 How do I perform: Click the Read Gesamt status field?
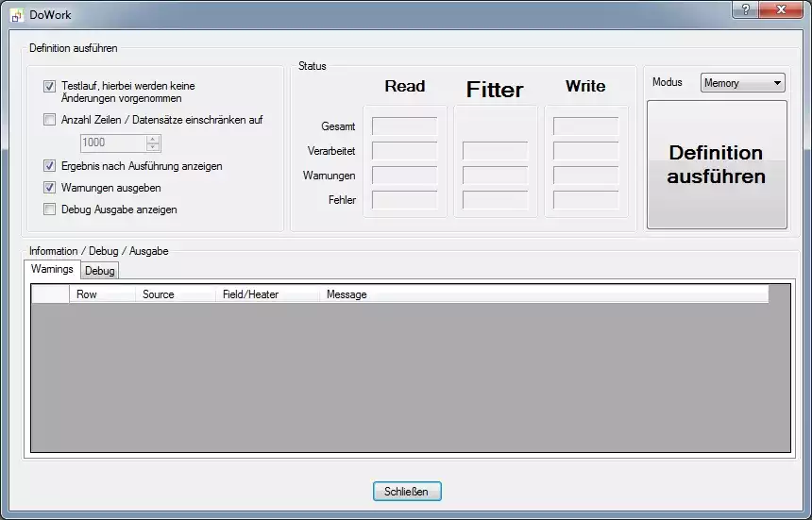(x=404, y=126)
